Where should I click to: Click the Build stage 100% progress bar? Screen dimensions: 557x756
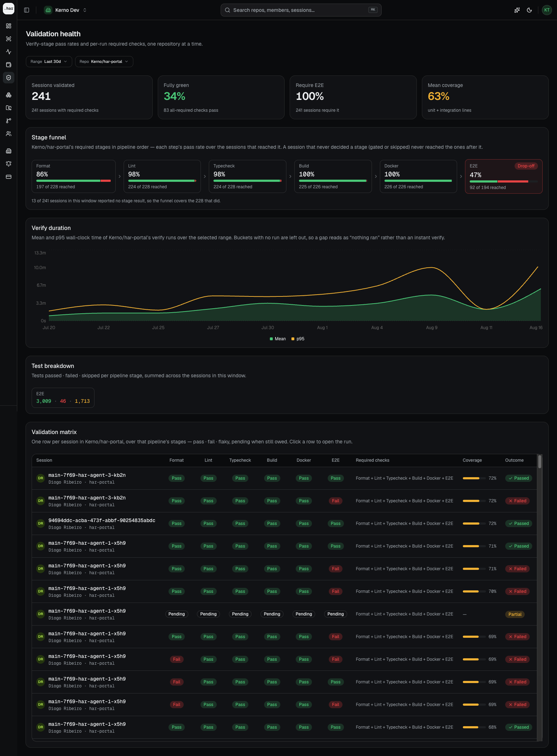coord(333,181)
